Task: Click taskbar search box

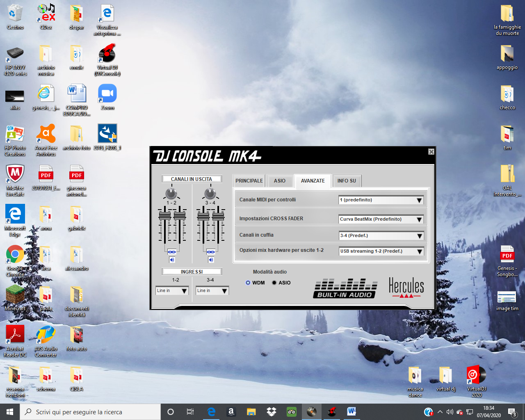Action: point(90,412)
